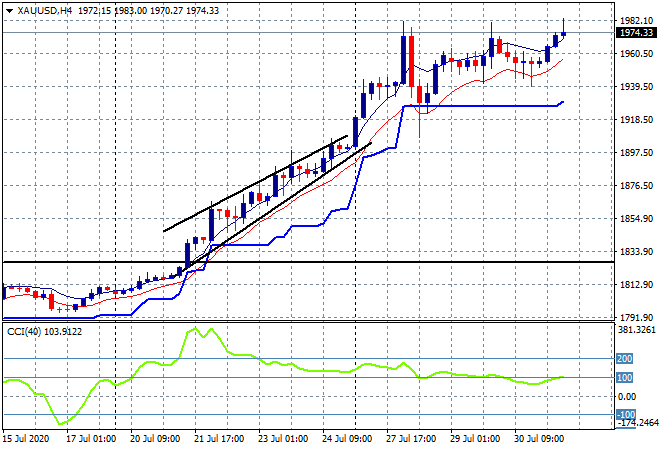The width and height of the screenshot is (660, 450).
Task: Click the 1854.90 price axis label
Action: click(636, 218)
